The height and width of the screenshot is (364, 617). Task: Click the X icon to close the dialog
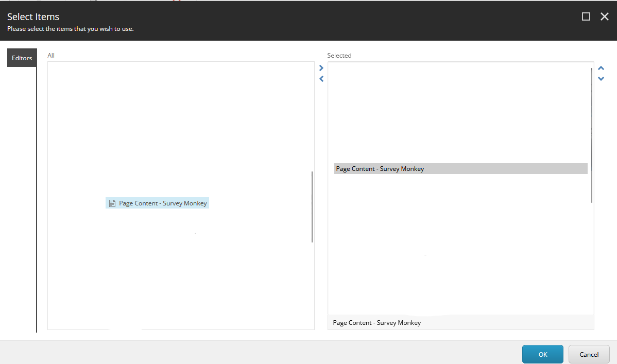[x=604, y=16]
